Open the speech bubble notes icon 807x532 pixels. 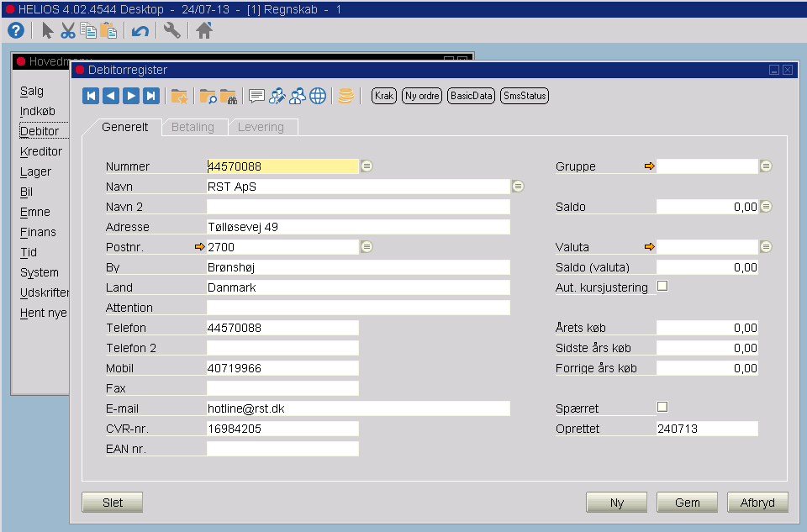point(256,96)
